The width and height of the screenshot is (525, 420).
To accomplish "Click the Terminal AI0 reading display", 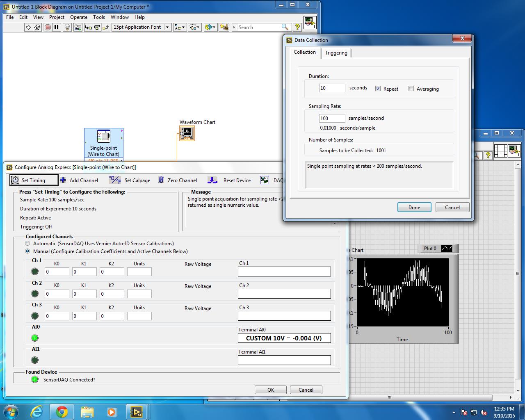I will pos(284,338).
